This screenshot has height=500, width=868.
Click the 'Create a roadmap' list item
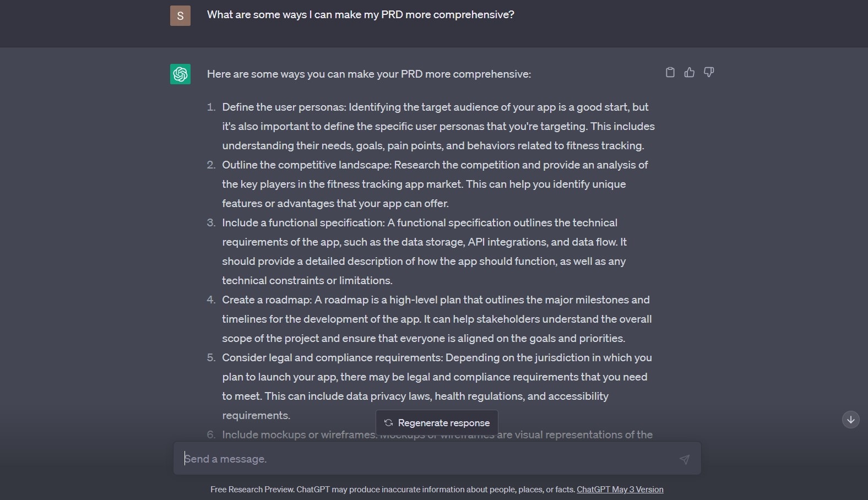(435, 319)
